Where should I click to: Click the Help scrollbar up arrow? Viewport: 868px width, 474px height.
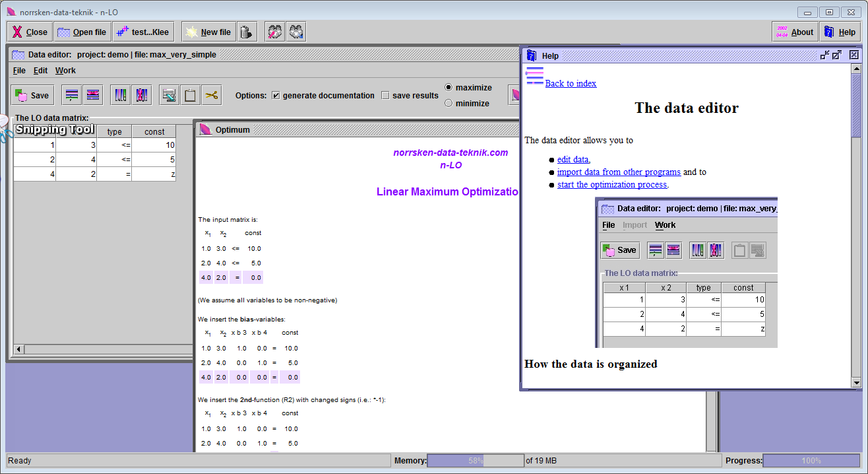856,69
